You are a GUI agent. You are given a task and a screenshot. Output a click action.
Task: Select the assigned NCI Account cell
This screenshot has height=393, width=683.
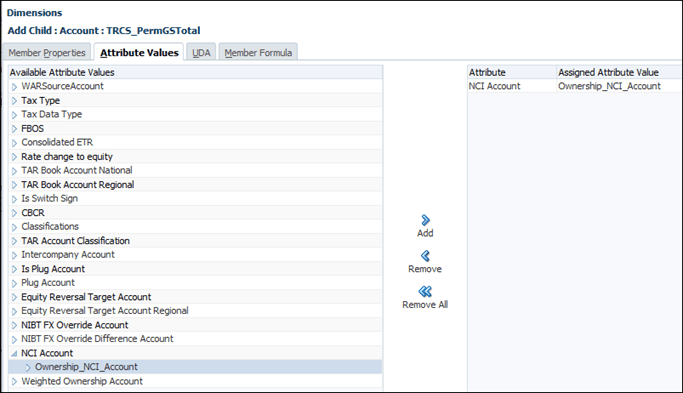pos(512,86)
